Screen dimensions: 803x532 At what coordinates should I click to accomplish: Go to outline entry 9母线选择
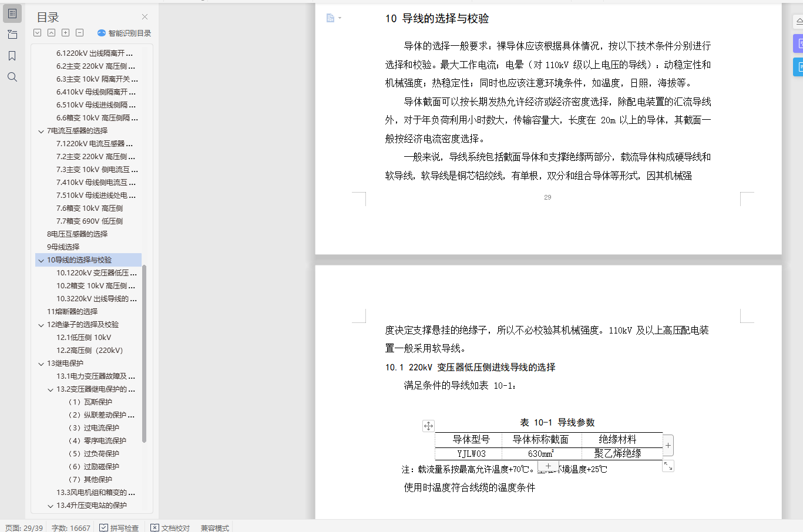63,247
